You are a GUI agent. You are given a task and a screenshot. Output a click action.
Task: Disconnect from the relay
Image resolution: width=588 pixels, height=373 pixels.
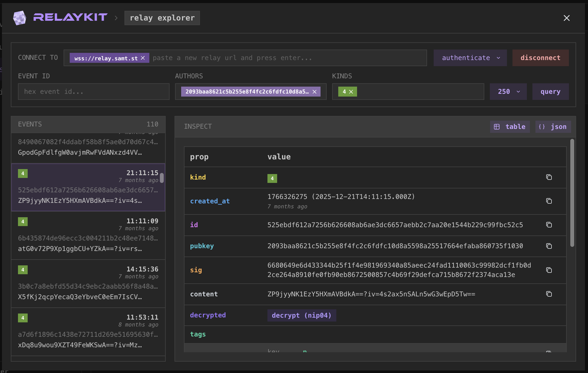click(x=540, y=58)
